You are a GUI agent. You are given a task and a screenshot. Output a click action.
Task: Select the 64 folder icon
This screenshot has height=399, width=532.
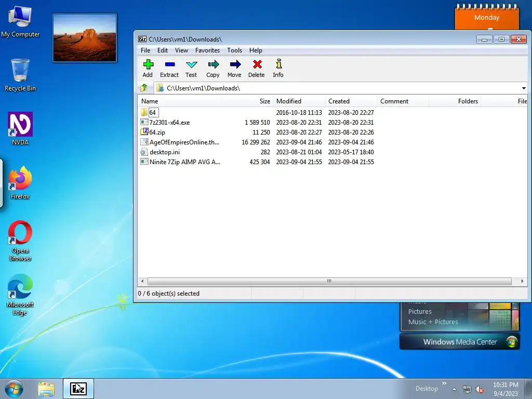click(x=144, y=112)
